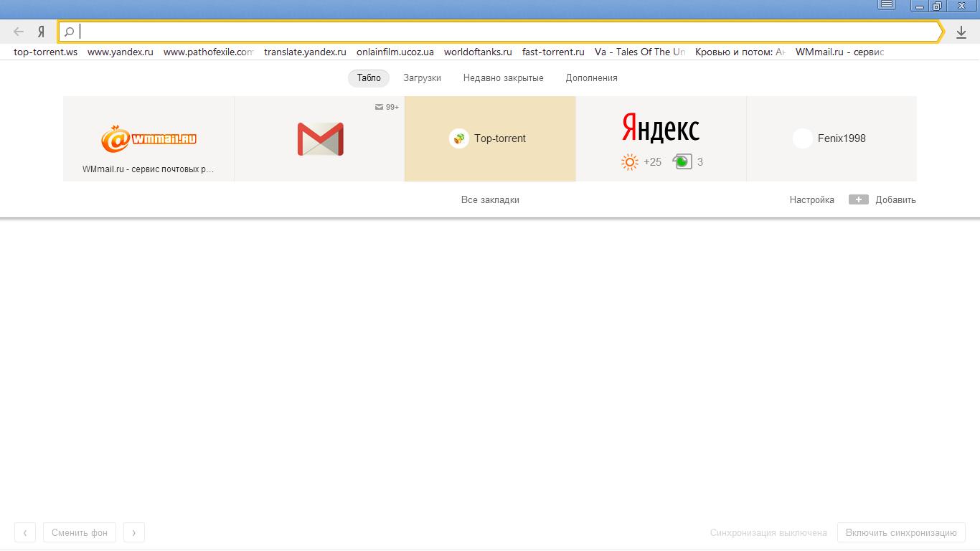980x551 pixels.
Task: Open fast-torrent.ru bookmark
Action: (x=553, y=52)
